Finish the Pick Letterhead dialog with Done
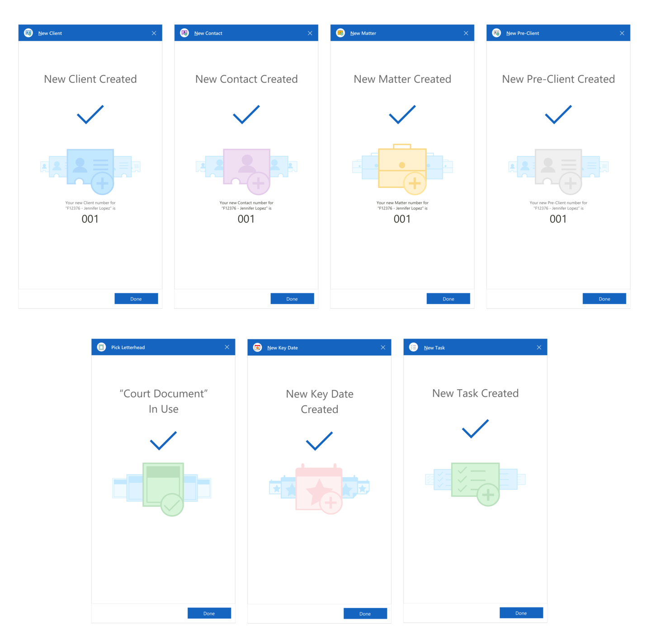Screen dimensions: 651x644 point(209,613)
